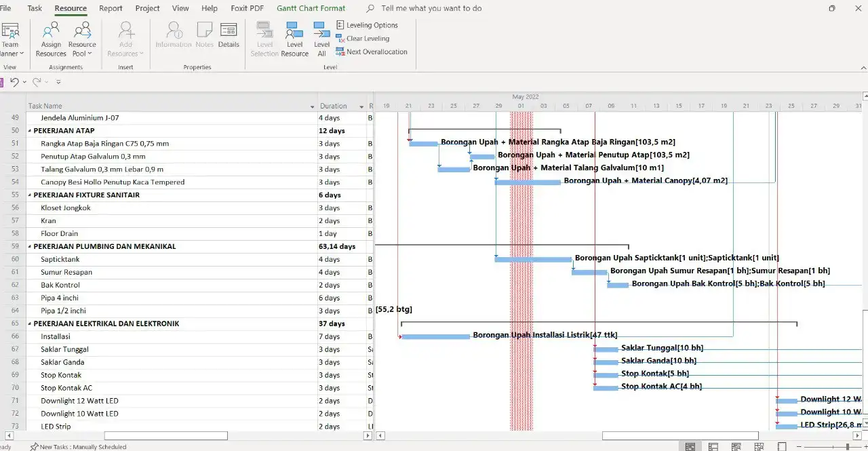The image size is (868, 451).
Task: Select the Saptictank task name
Action: (x=60, y=260)
